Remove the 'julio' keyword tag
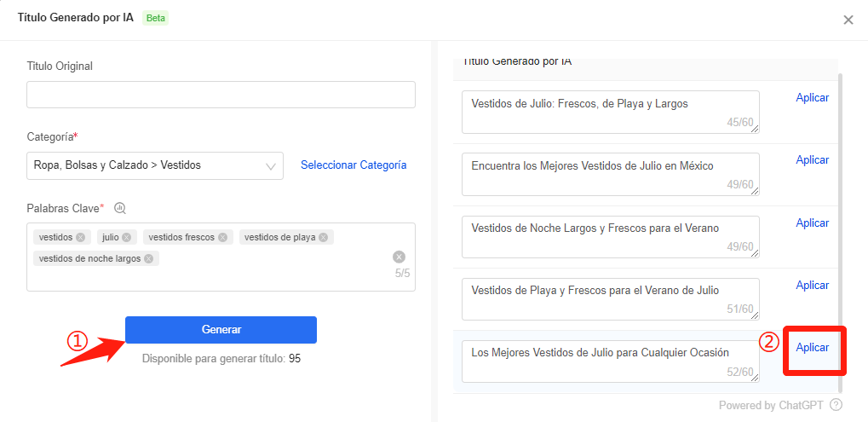The width and height of the screenshot is (868, 422). coord(126,238)
